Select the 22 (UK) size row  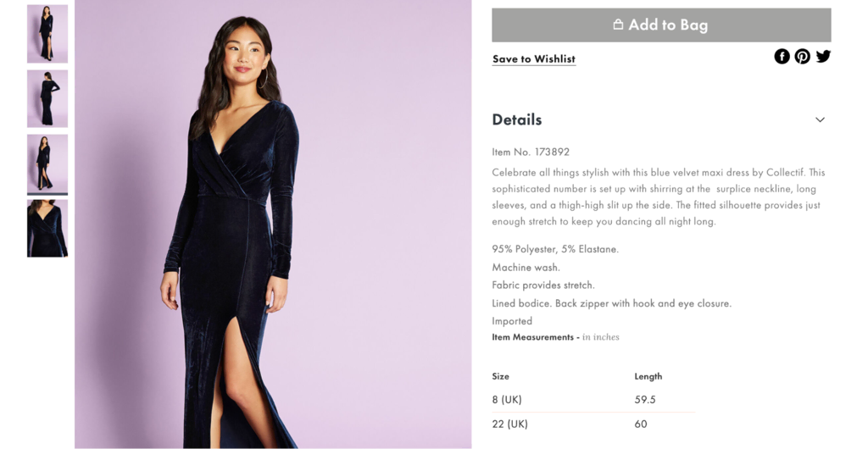pyautogui.click(x=510, y=424)
